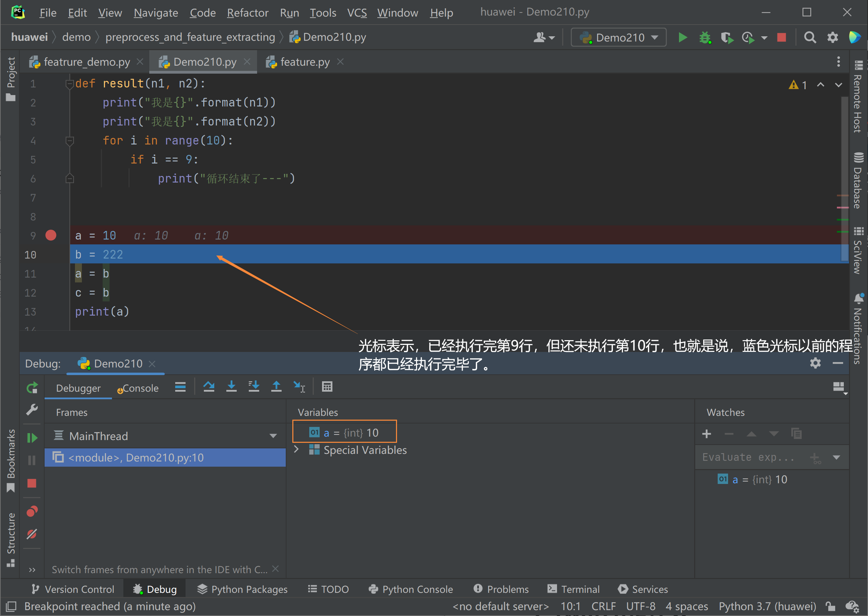Close the Demo210.py editor tab
The image size is (868, 616).
[247, 62]
